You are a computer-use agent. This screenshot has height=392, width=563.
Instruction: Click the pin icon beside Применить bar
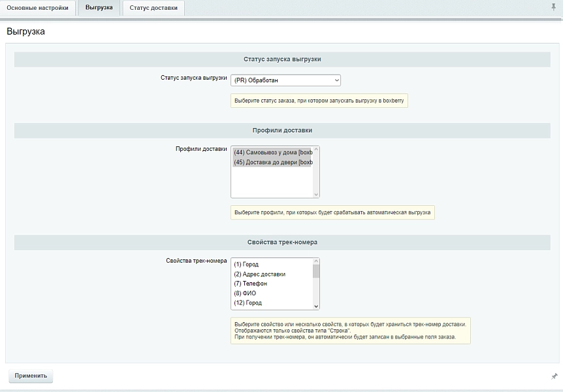pos(555,376)
